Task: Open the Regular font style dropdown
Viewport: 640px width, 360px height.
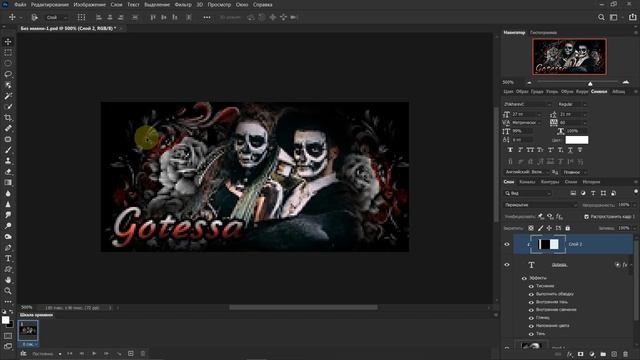Action: click(572, 104)
